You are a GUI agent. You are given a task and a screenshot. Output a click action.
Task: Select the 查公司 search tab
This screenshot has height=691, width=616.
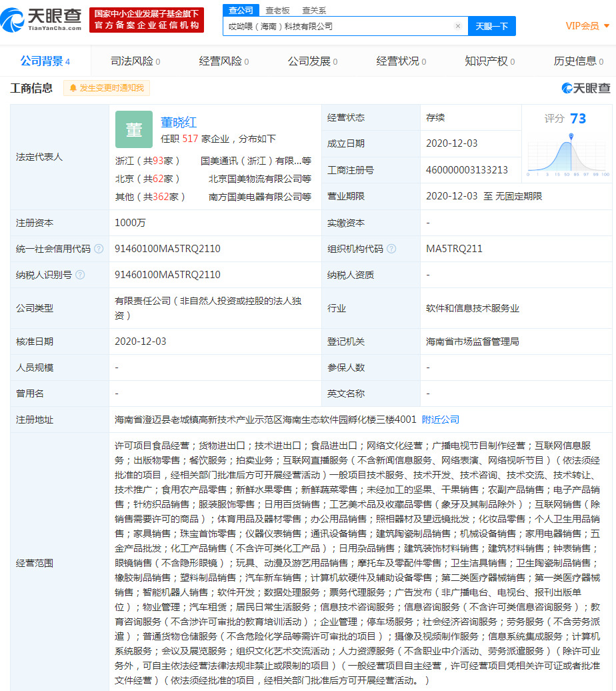(241, 10)
